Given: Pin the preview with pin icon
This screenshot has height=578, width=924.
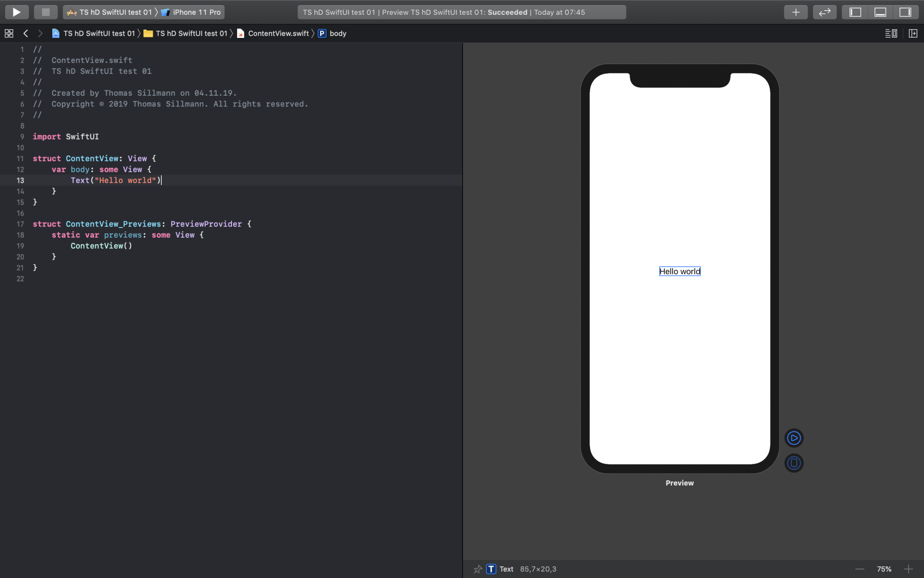Looking at the screenshot, I should click(478, 569).
